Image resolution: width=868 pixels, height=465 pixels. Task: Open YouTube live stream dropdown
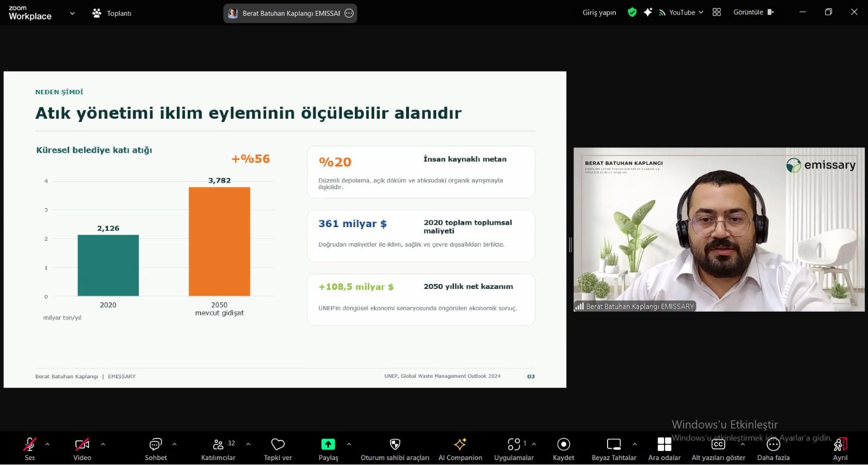point(681,12)
